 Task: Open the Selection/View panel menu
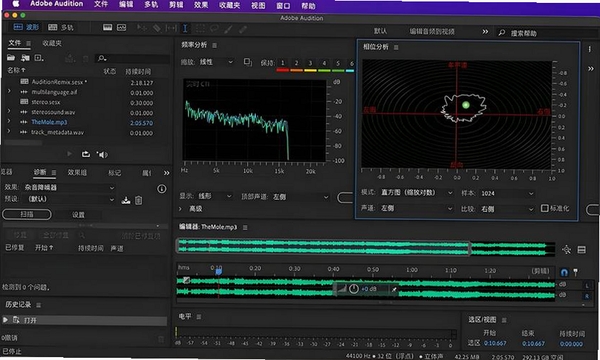coord(504,320)
